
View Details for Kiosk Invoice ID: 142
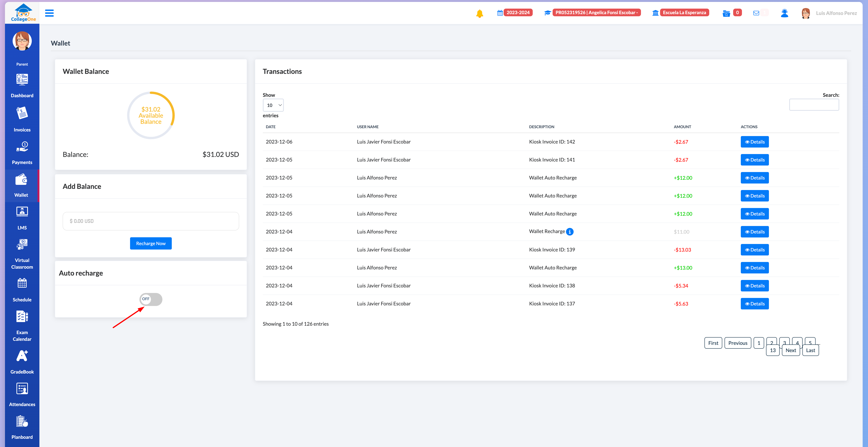(754, 142)
